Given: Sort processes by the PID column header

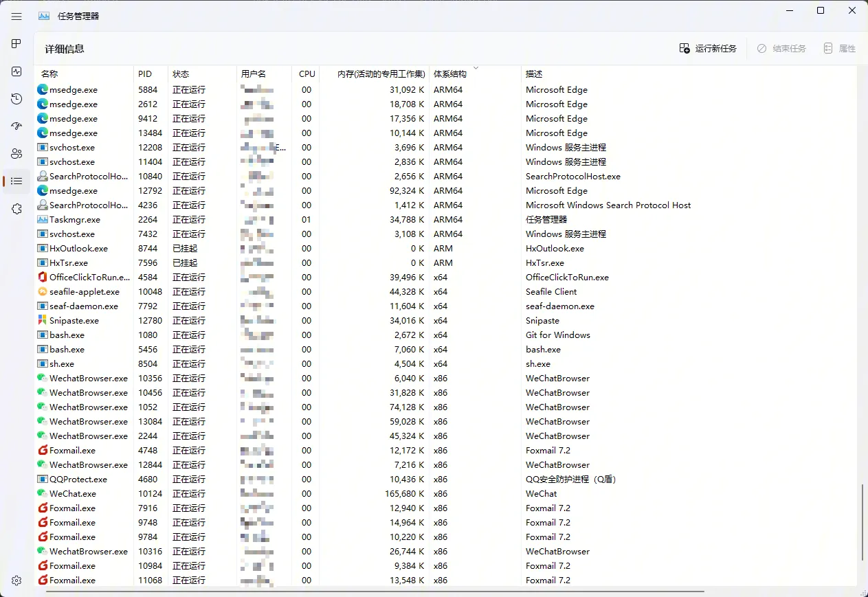Looking at the screenshot, I should (x=145, y=74).
